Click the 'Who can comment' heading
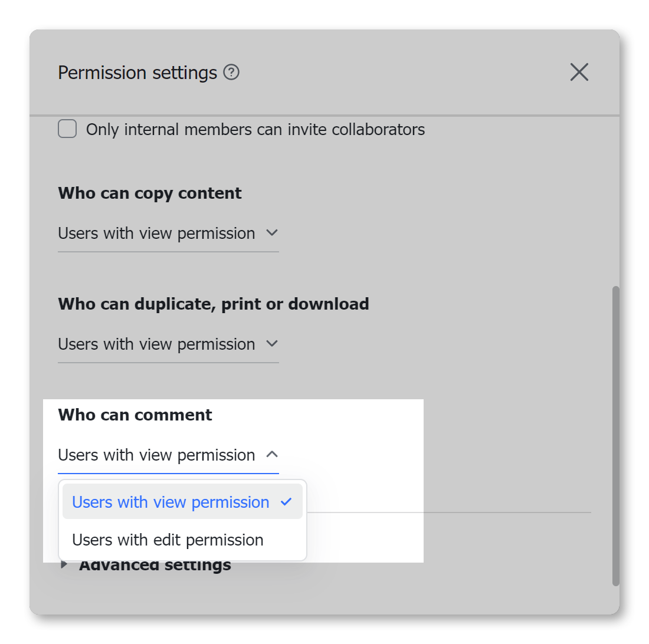The width and height of the screenshot is (649, 644). [135, 415]
